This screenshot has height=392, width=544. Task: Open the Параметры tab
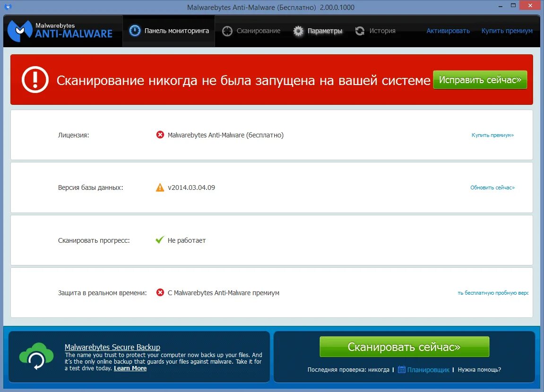click(318, 31)
